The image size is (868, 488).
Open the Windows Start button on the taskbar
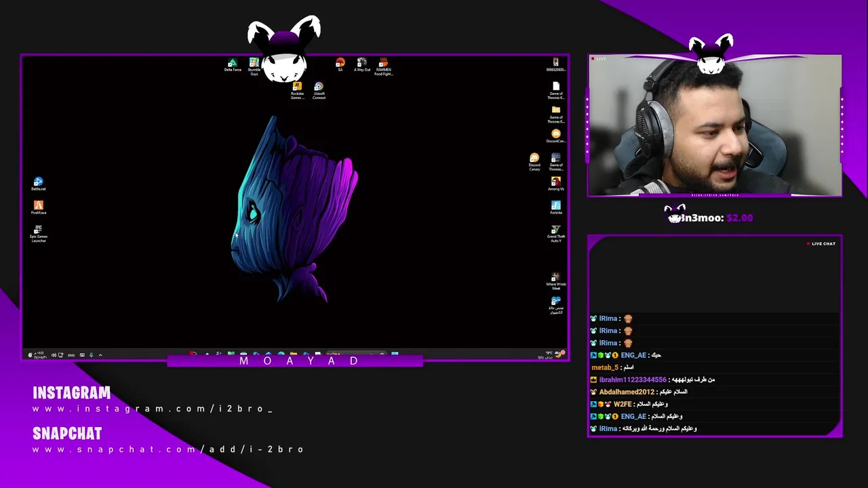pyautogui.click(x=395, y=354)
